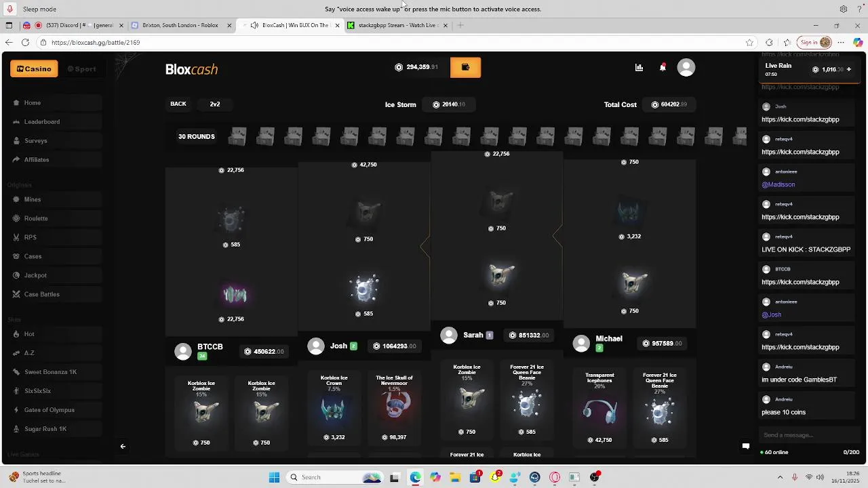
Task: Click the voice access microphone button
Action: point(9,9)
